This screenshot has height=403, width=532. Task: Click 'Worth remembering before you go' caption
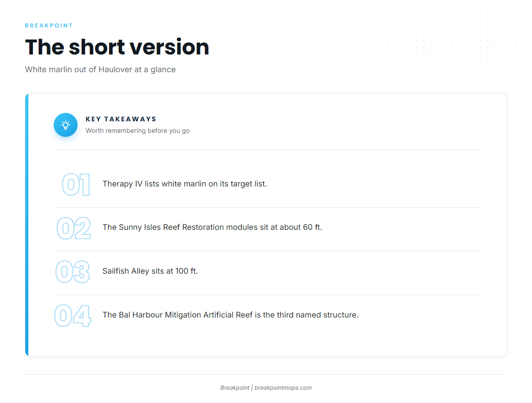(x=137, y=131)
